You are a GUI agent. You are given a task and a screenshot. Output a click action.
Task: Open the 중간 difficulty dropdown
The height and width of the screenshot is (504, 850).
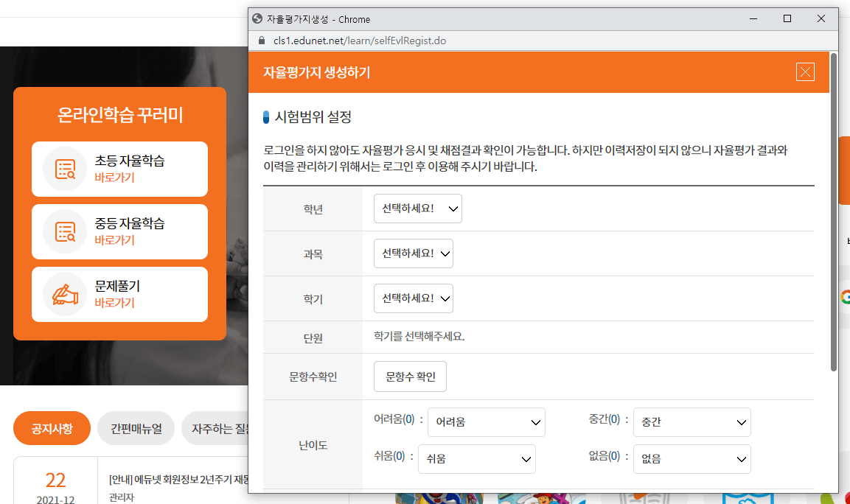pyautogui.click(x=692, y=421)
